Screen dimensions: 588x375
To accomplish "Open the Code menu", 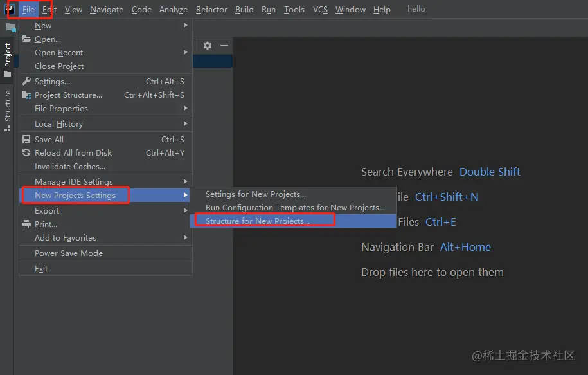I will 141,10.
